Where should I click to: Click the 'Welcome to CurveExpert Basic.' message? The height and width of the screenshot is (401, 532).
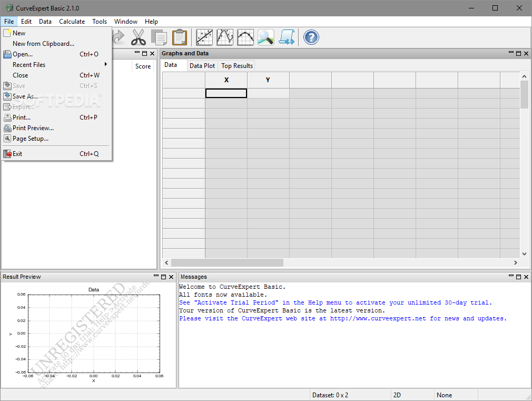(232, 287)
